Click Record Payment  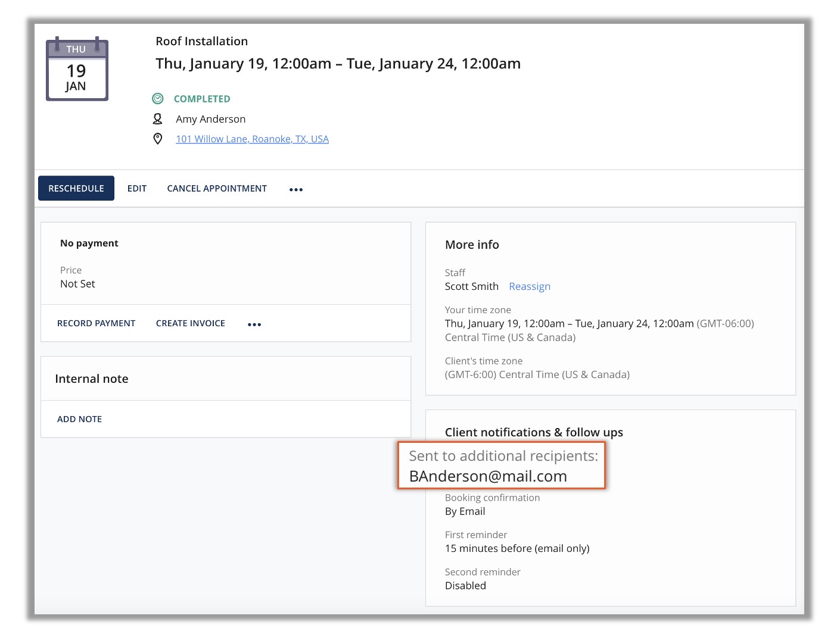(x=97, y=323)
